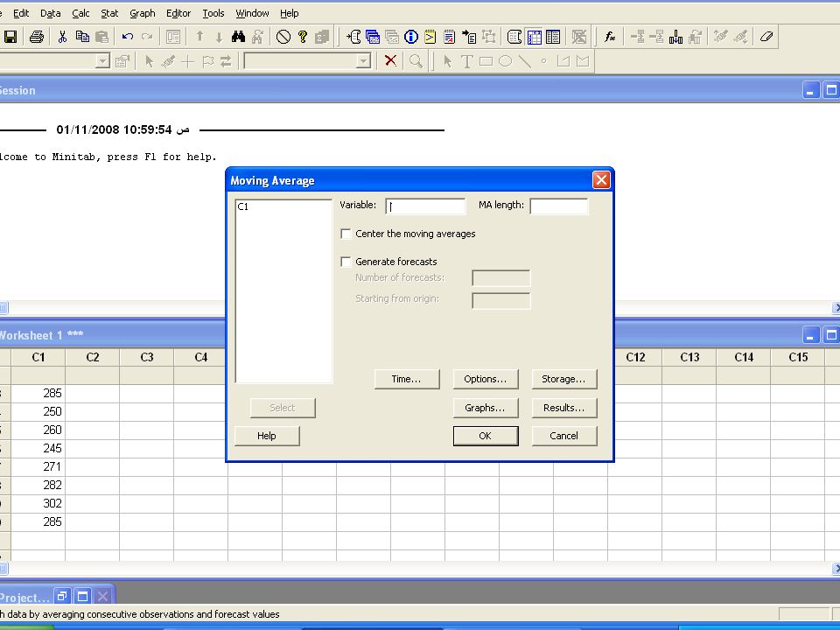Click the Time... button in the dialog
Image resolution: width=840 pixels, height=630 pixels.
click(407, 379)
